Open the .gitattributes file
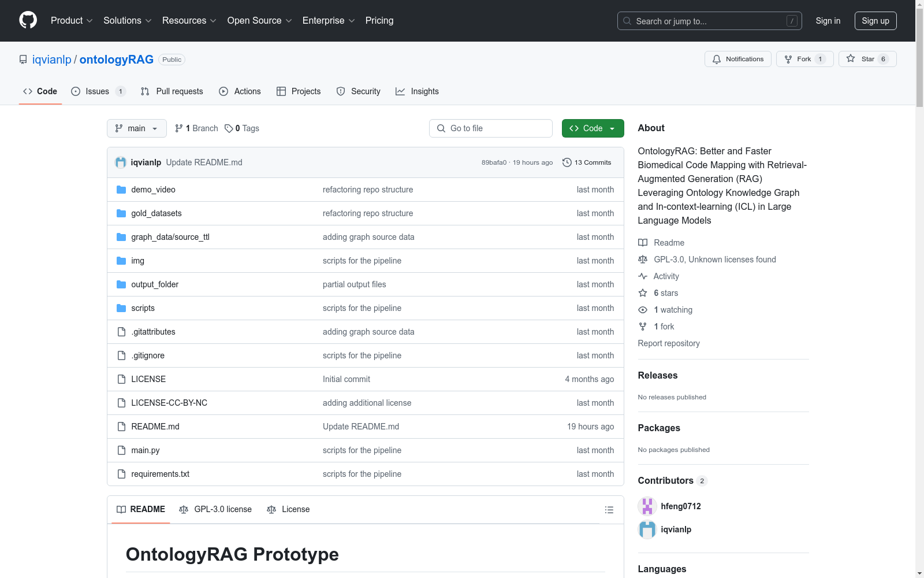 tap(153, 332)
